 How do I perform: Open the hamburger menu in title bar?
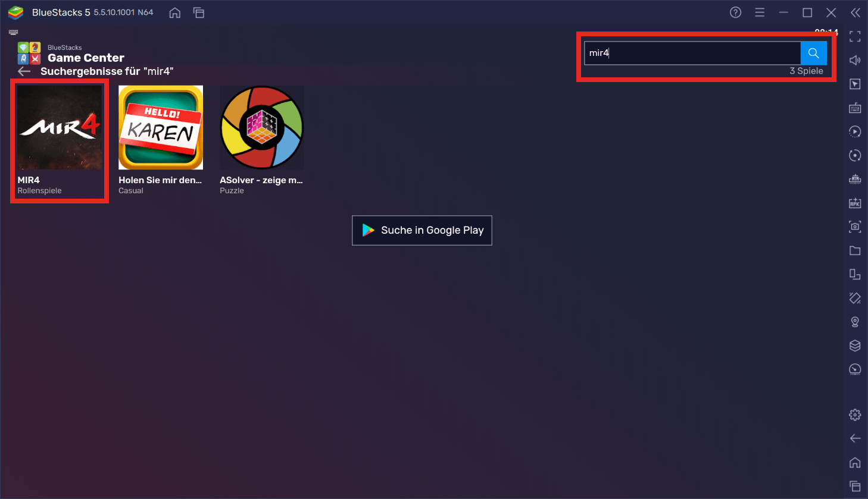click(760, 12)
